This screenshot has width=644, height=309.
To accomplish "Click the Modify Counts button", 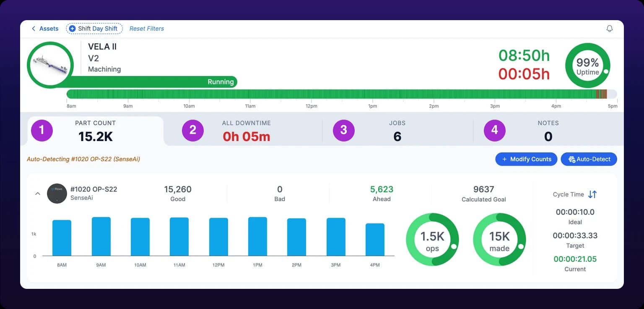I will (x=526, y=159).
